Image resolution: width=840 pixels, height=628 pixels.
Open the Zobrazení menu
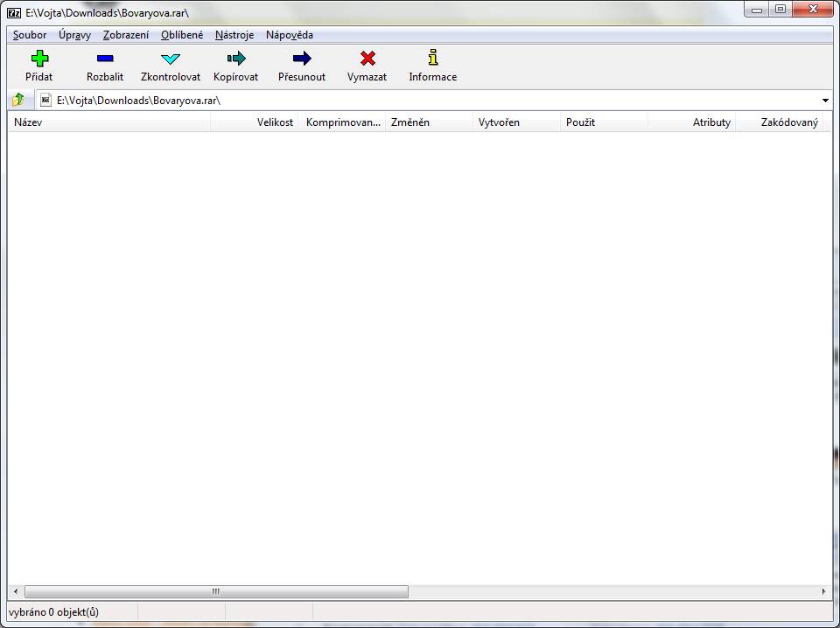126,35
